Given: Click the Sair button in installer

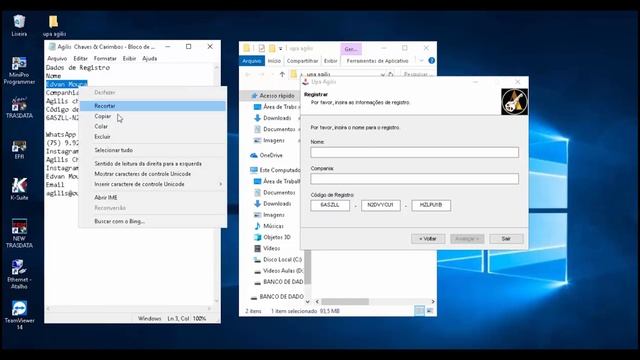Looking at the screenshot, I should pos(506,238).
